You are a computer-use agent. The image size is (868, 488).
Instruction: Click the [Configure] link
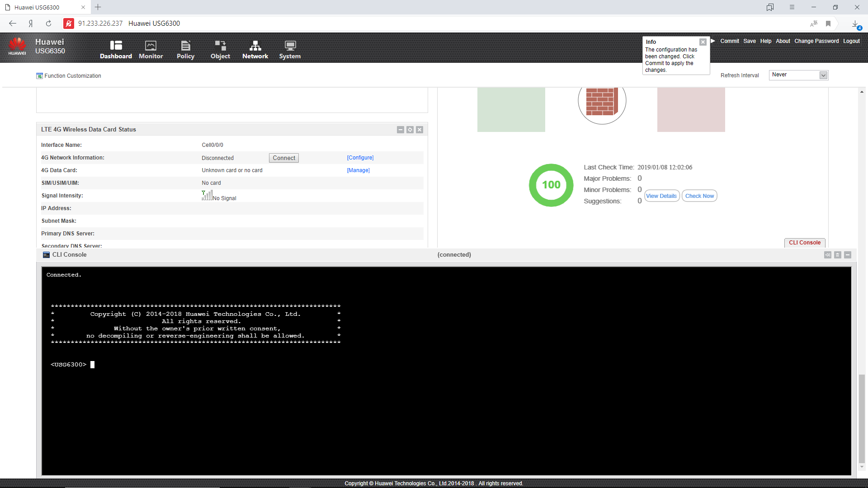tap(360, 158)
